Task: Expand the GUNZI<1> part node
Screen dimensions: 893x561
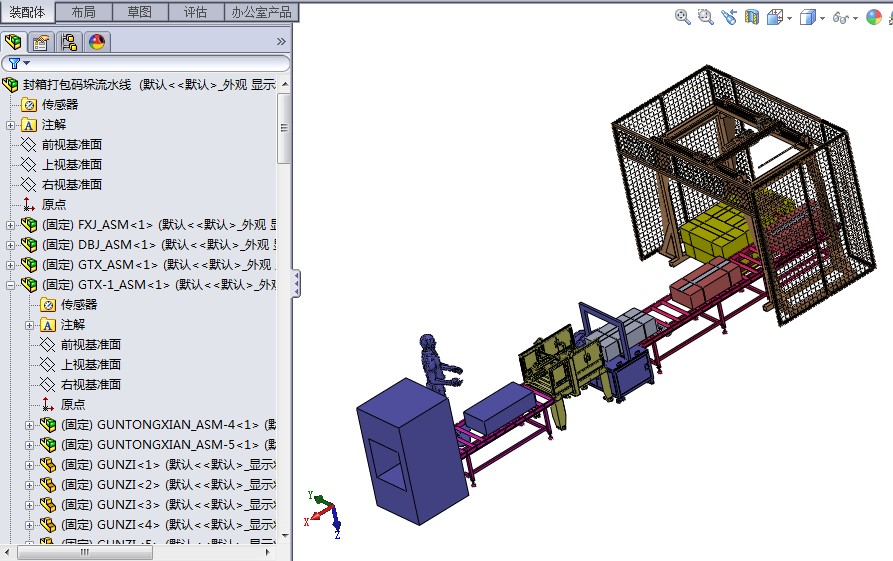Action: click(30, 465)
